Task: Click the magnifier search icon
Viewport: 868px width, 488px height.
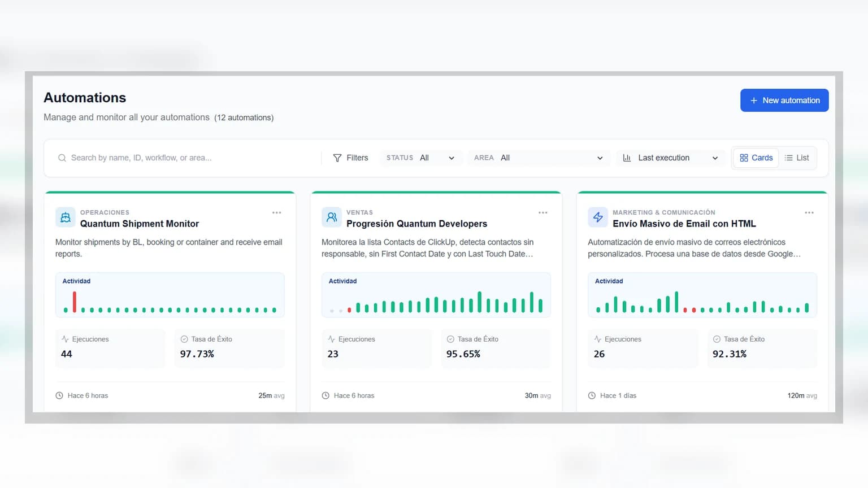Action: [62, 158]
